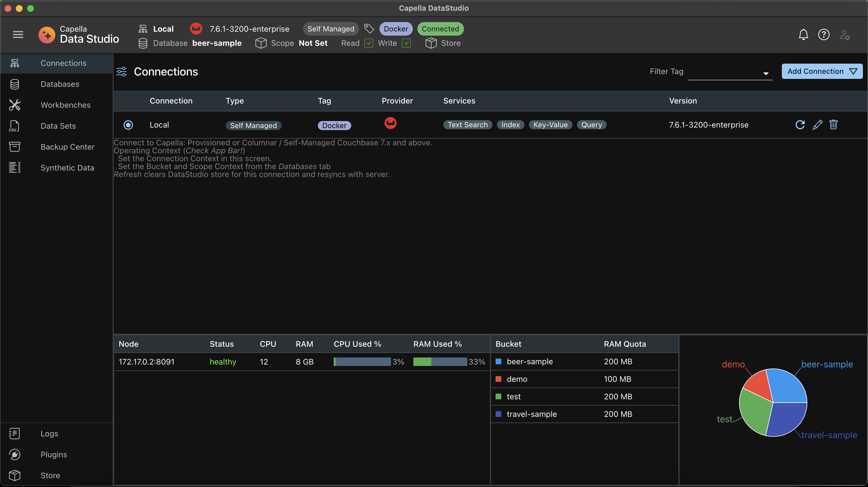Click the RAM Used 33% progress bar
868x487 pixels.
pos(440,361)
